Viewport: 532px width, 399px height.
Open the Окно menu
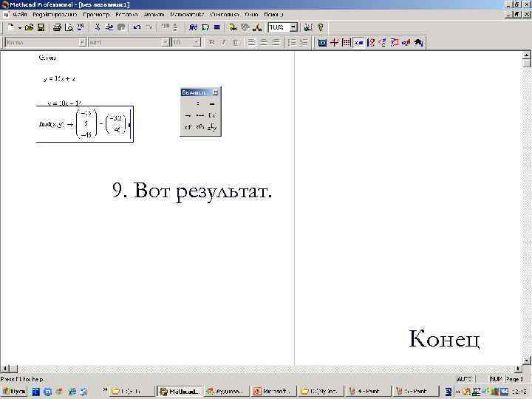coord(251,15)
